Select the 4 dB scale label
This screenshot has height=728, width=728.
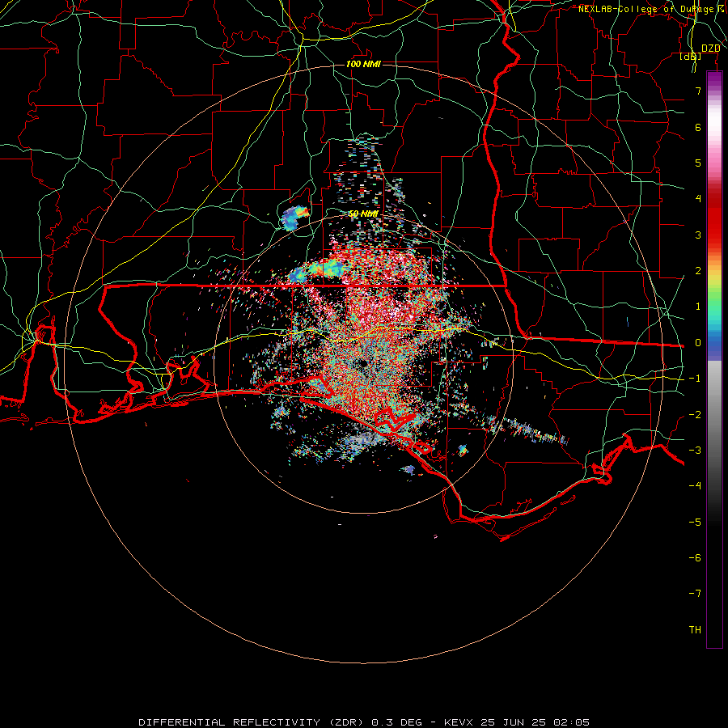coord(698,199)
